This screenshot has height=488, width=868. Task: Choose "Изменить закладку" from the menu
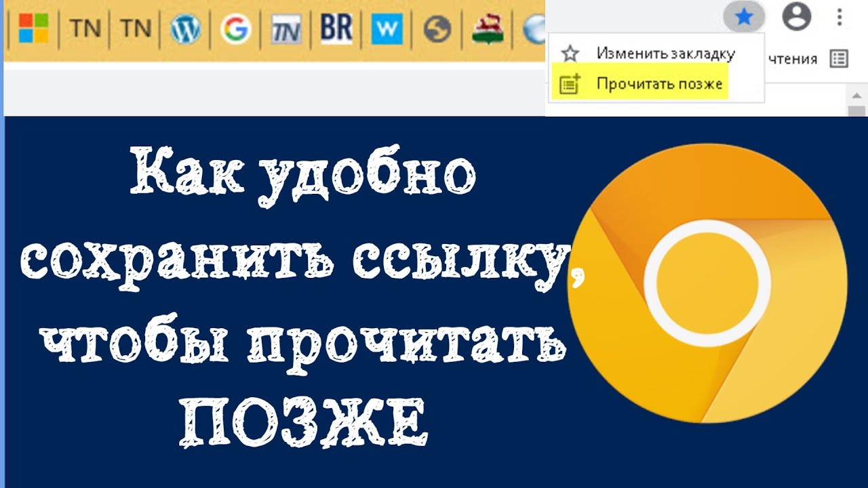tap(655, 53)
